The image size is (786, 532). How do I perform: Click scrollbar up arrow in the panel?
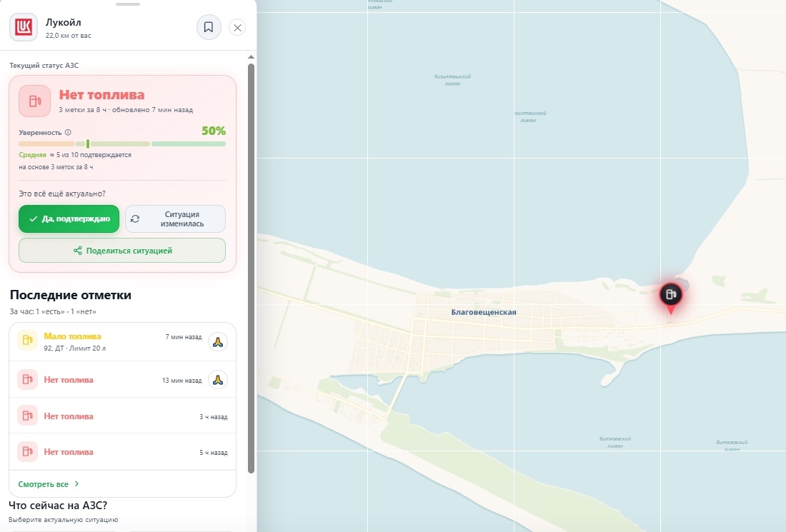[x=251, y=57]
